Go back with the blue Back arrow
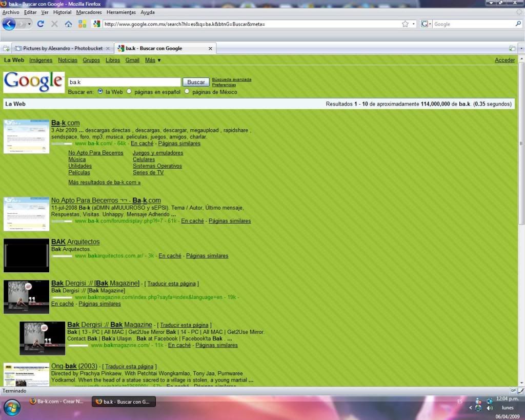525x420 pixels. click(9, 24)
